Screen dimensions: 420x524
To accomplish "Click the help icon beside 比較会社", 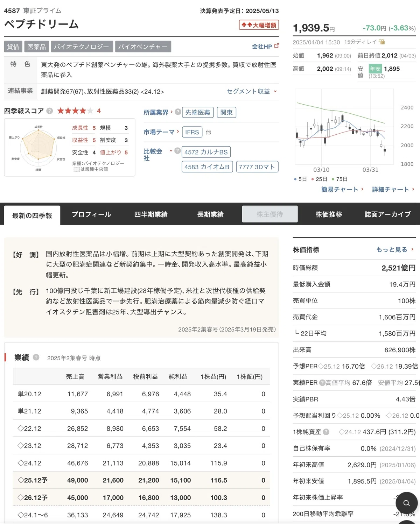I will [177, 151].
